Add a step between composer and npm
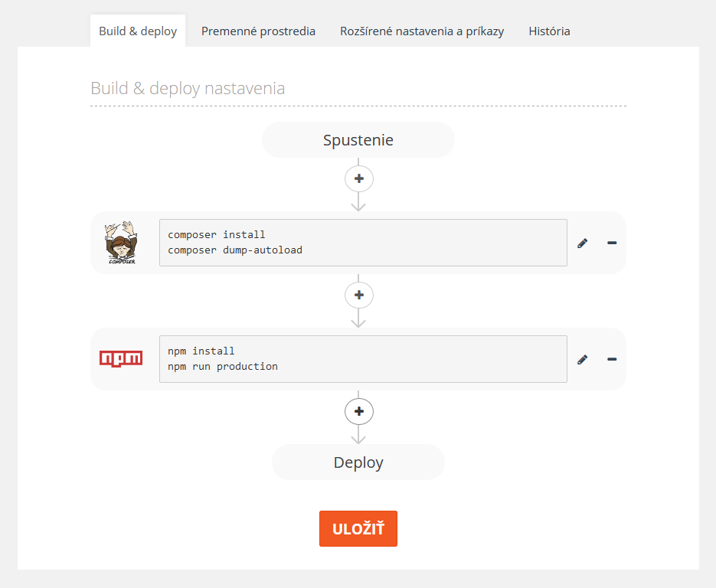716x588 pixels. [x=358, y=295]
